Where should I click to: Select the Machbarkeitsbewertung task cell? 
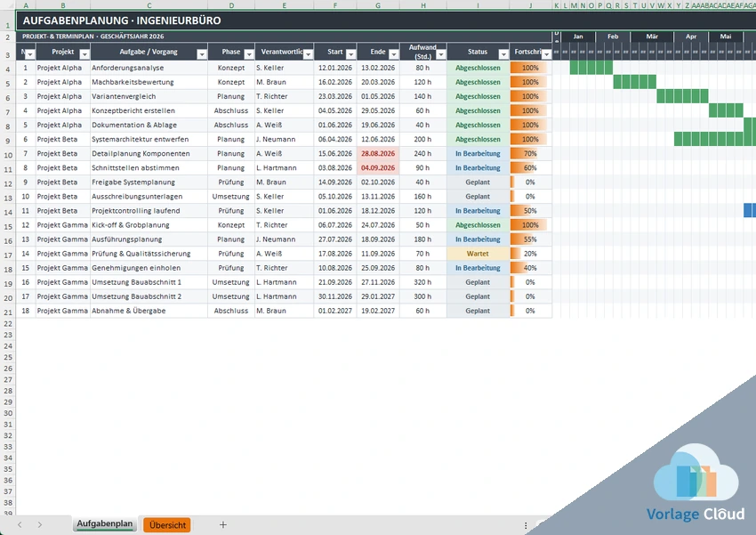[149, 82]
